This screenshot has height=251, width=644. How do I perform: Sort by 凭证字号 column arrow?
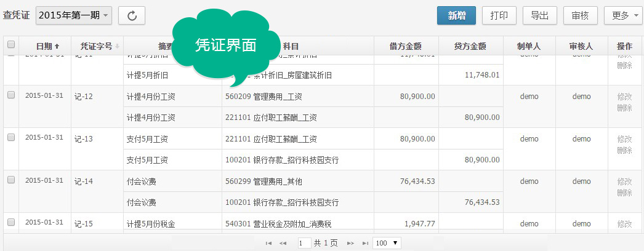point(117,46)
